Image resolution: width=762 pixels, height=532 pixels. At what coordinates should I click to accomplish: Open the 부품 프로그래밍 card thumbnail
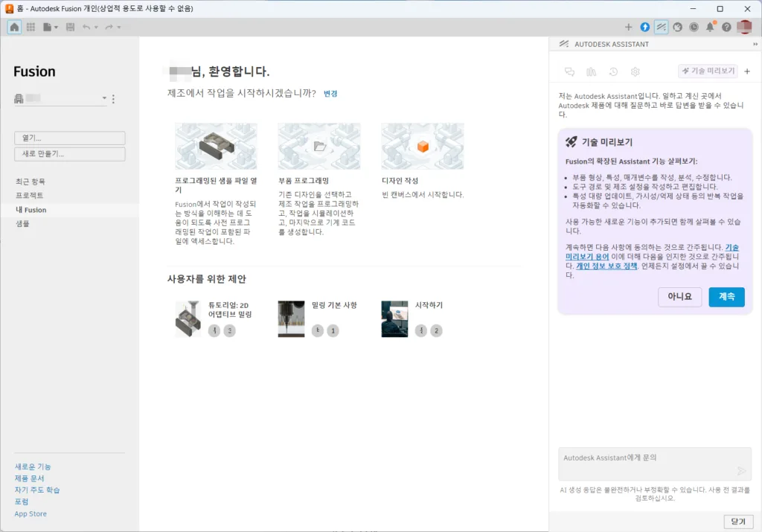coord(319,147)
